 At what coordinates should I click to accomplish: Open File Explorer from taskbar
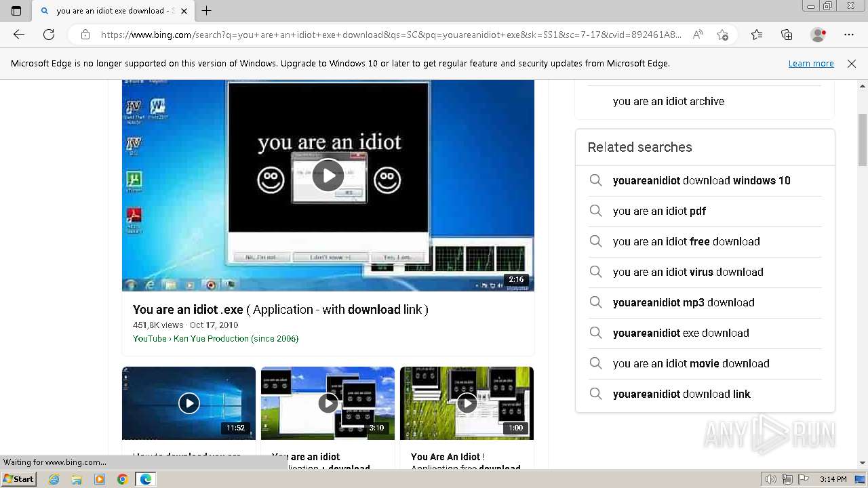[x=77, y=479]
